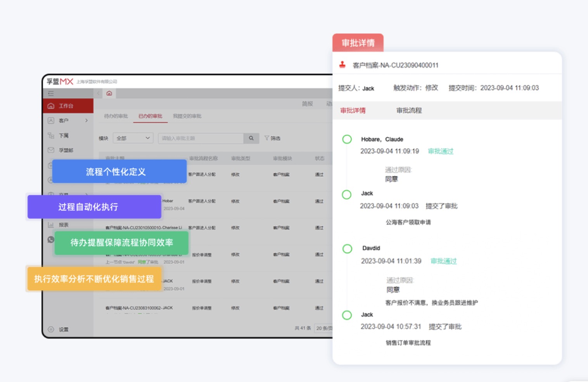The image size is (588, 382).
Task: Collapse the sidebar with the hamburger icon
Action: click(50, 93)
